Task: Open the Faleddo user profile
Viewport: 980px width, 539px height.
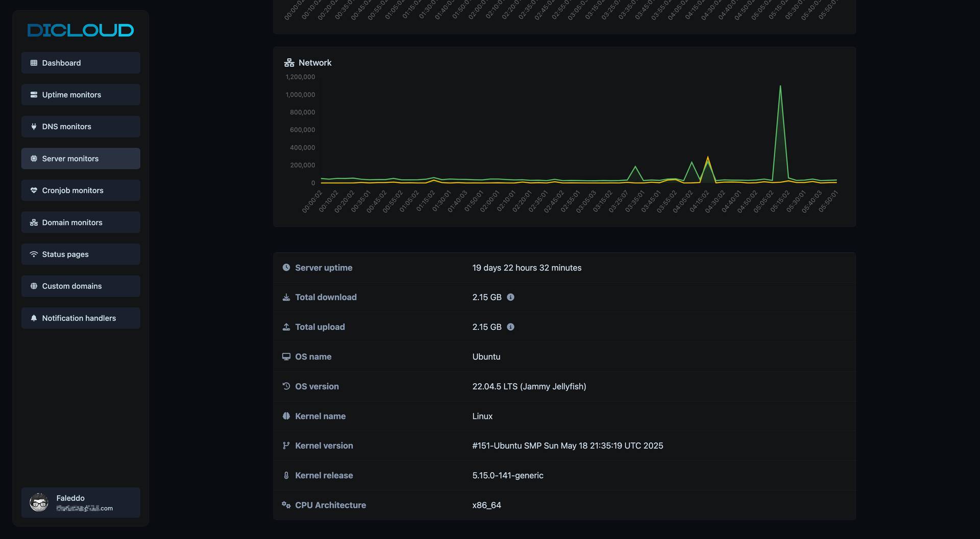Action: [81, 502]
